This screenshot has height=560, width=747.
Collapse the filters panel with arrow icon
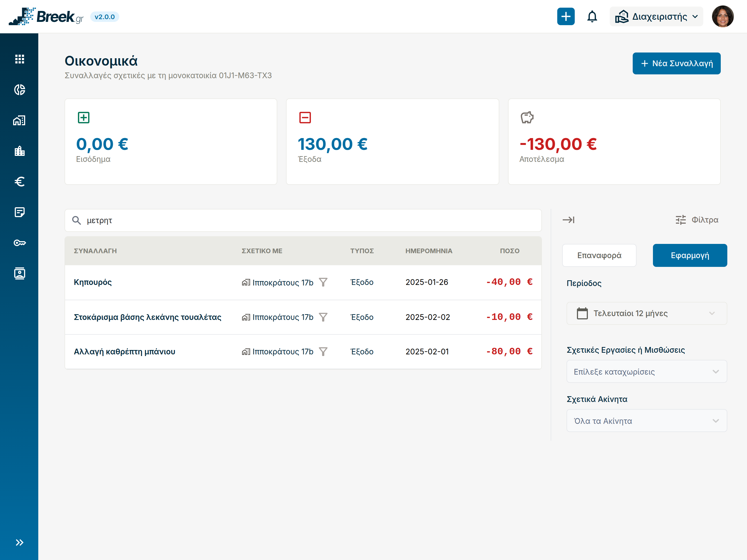pyautogui.click(x=568, y=220)
